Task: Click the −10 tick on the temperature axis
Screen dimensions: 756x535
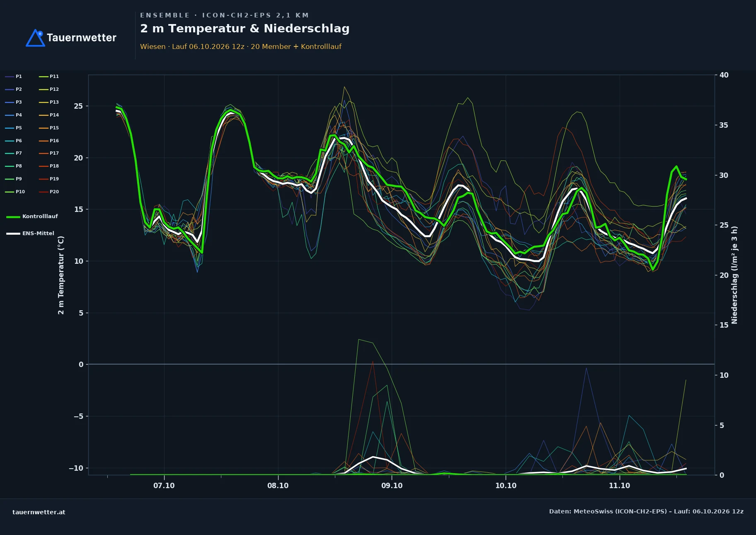Action: 76,468
